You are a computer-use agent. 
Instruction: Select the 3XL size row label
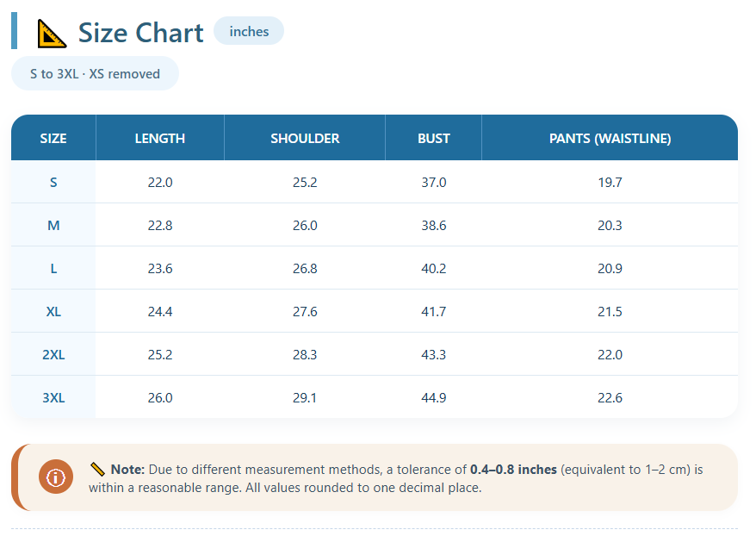coord(53,397)
